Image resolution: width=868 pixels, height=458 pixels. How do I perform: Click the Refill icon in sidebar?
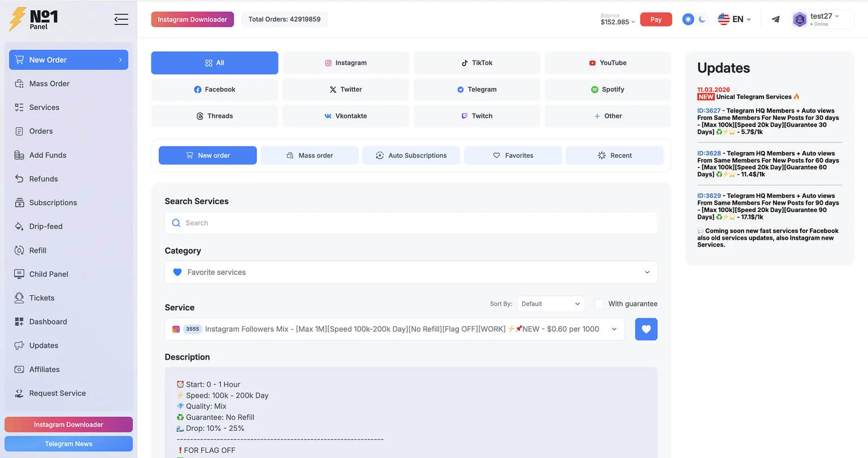point(19,250)
